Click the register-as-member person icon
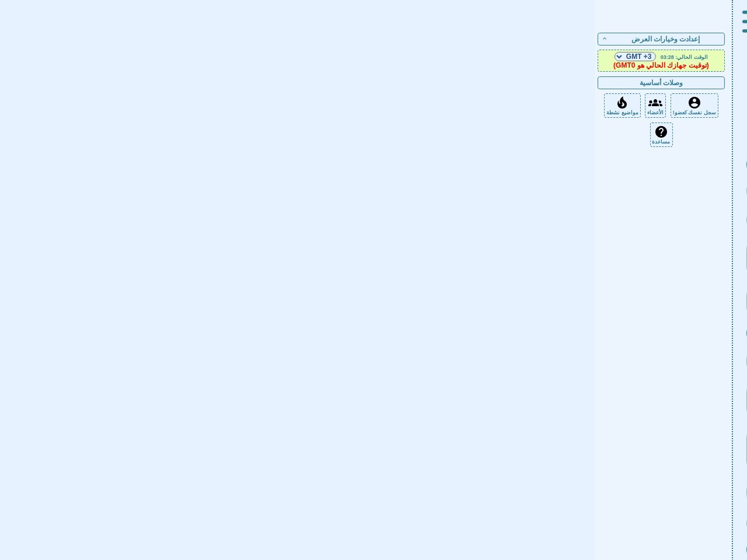Image resolution: width=747 pixels, height=560 pixels. tap(694, 103)
